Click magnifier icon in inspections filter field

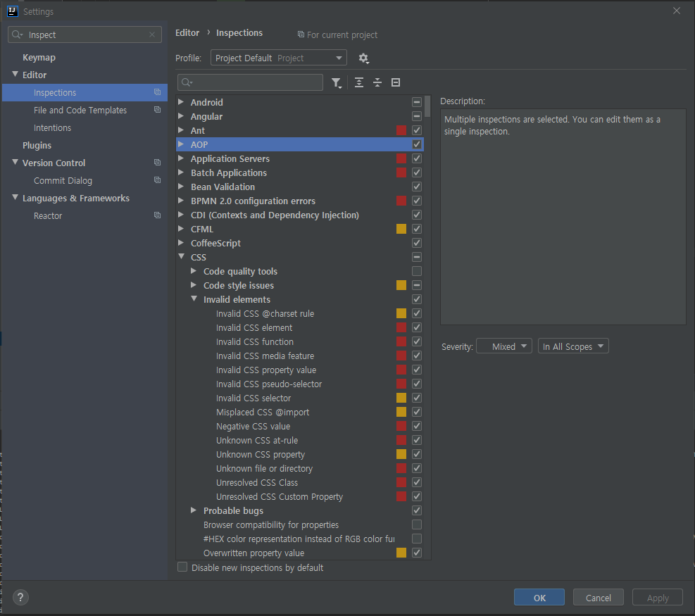pos(187,82)
